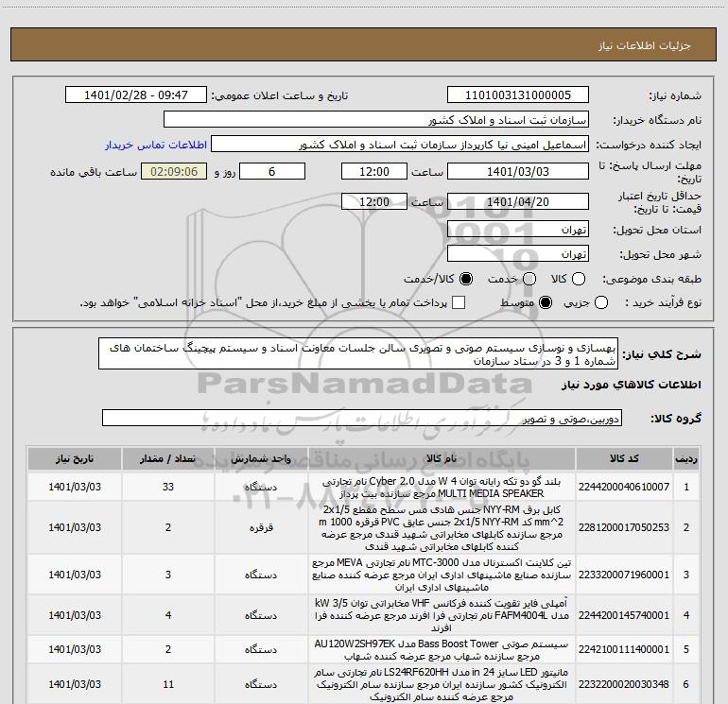Click the ردیف column header

tap(686, 459)
